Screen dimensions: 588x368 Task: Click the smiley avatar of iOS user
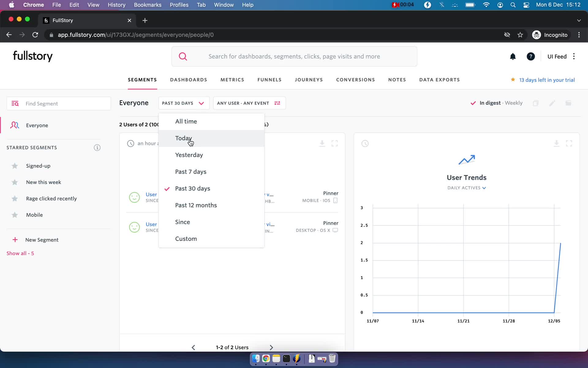tap(134, 197)
